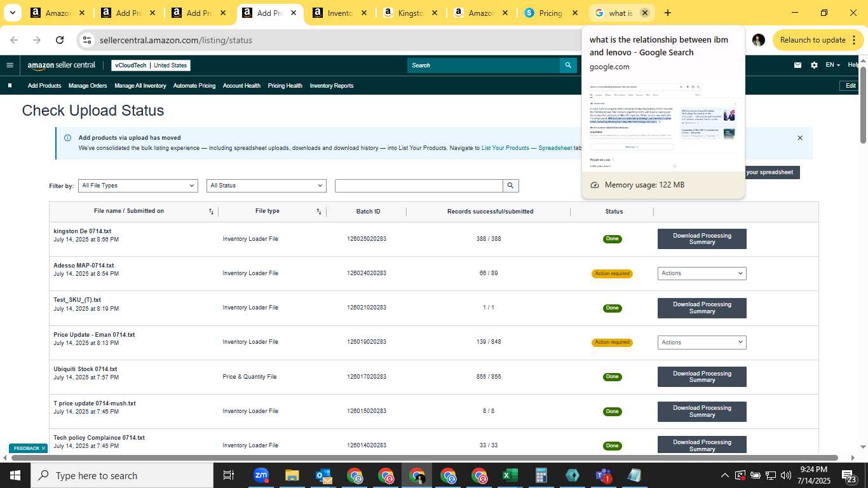Sort by File type column
This screenshot has width=868, height=488.
tap(319, 212)
